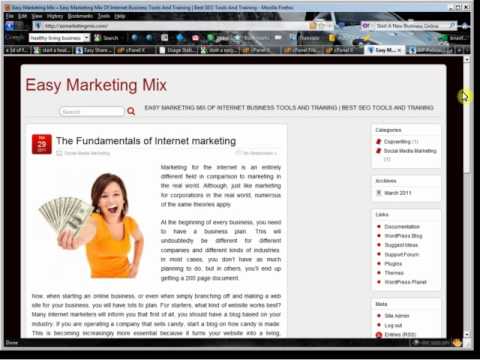Switch to the 'start a heal...' tab
This screenshot has width=480, height=360.
(52, 50)
